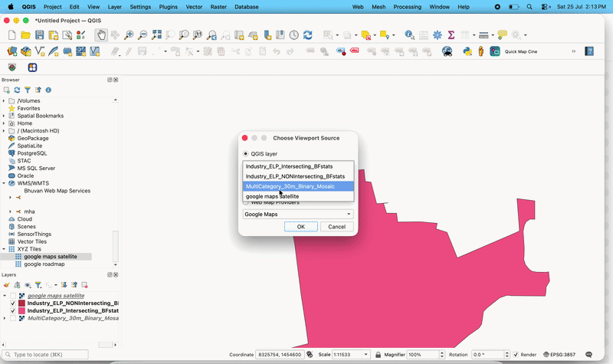Viewport: 613px width, 364px height.
Task: Toggle extents and mouse position display icon
Action: pos(310,355)
